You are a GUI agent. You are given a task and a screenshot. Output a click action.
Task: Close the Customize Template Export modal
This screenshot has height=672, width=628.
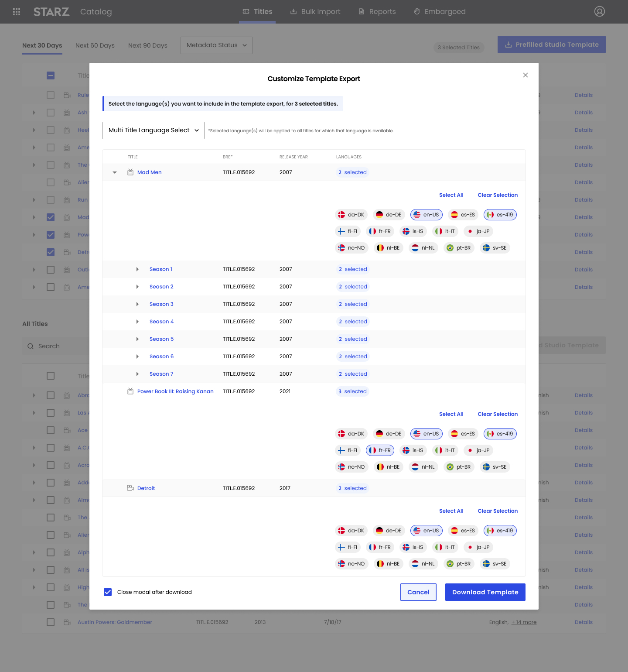point(526,75)
